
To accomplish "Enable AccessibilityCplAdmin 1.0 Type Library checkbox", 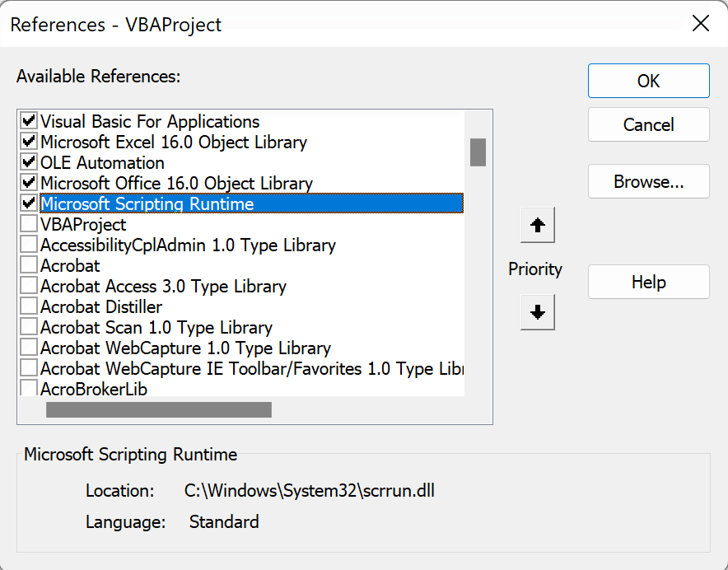I will click(29, 245).
